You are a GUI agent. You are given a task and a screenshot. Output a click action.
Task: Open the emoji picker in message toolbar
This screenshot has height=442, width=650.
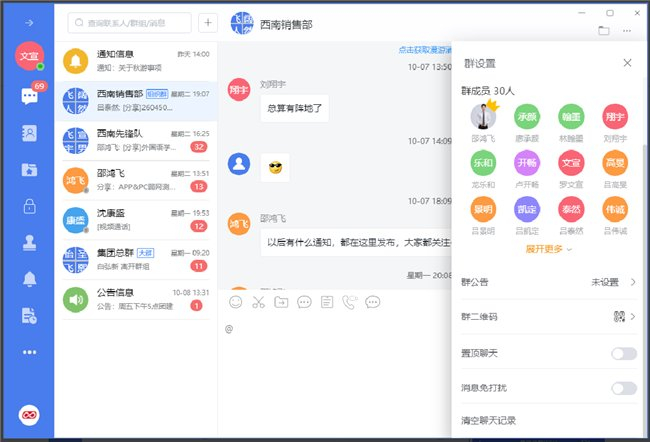point(236,302)
